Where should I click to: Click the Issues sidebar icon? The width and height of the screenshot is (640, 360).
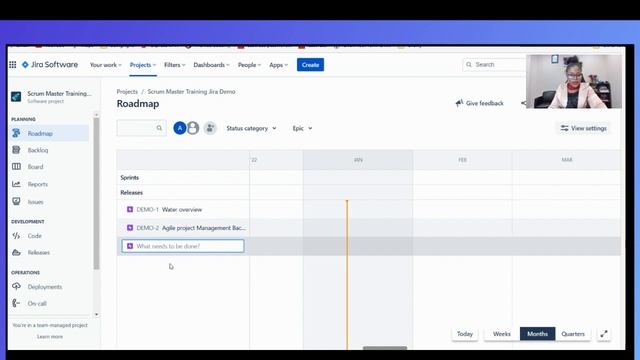click(x=16, y=201)
